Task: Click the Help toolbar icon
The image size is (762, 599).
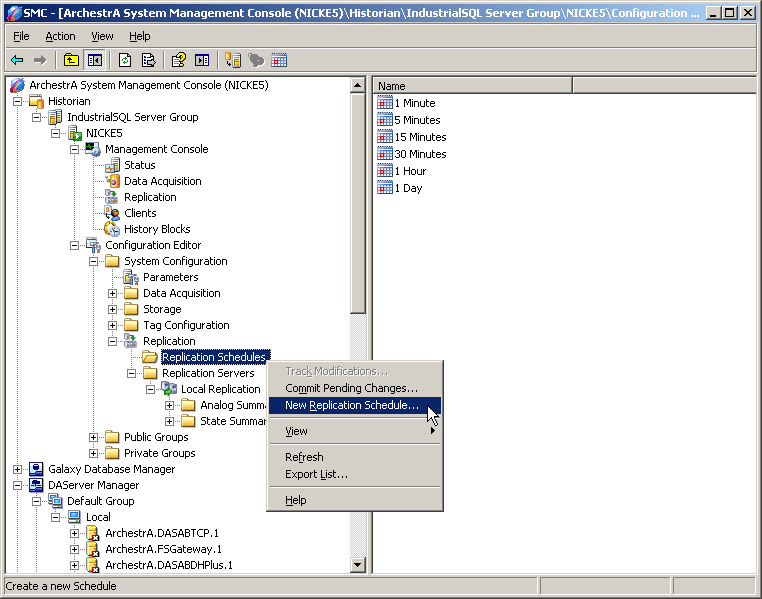Action: click(178, 60)
